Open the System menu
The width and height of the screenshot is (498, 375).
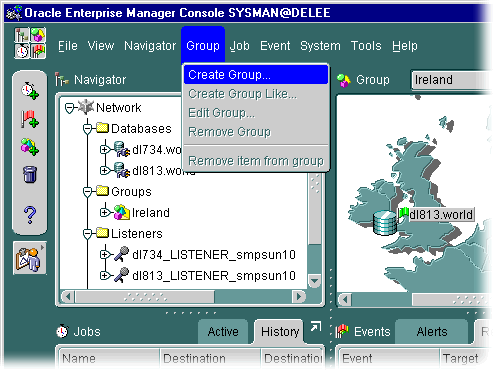pos(320,46)
